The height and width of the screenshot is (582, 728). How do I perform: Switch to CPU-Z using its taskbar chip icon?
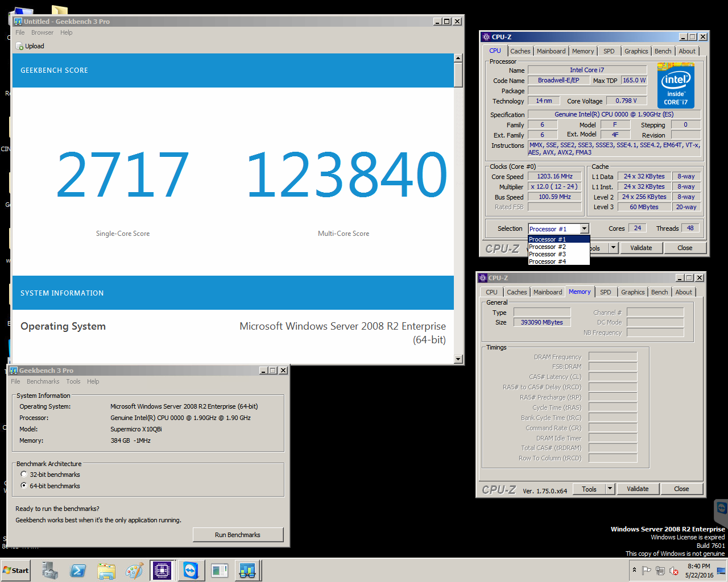[162, 571]
